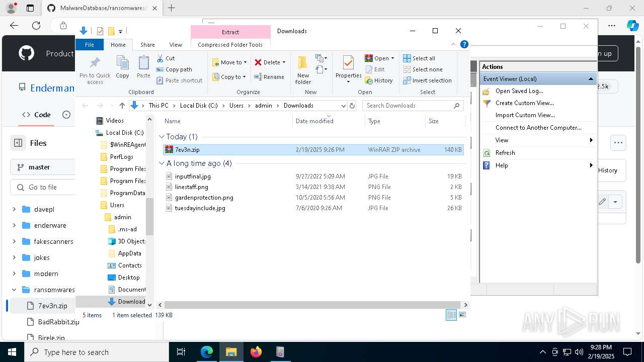644x362 pixels.
Task: Select Desktop in navigation tree
Action: (x=129, y=278)
